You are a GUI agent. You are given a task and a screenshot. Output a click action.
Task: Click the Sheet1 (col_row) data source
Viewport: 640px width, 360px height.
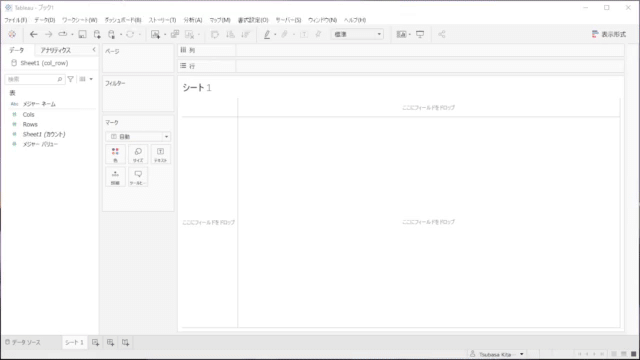(40, 63)
